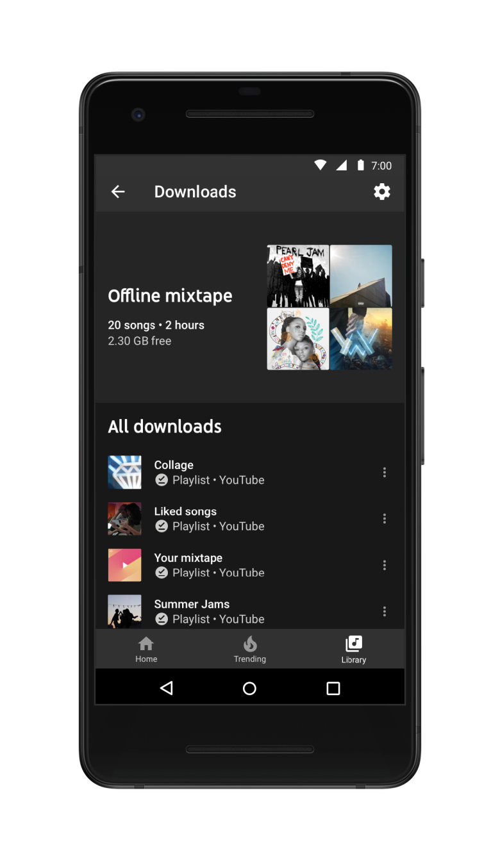Tap Android home circle button
Viewport: 500px width, 868px height.
[250, 688]
